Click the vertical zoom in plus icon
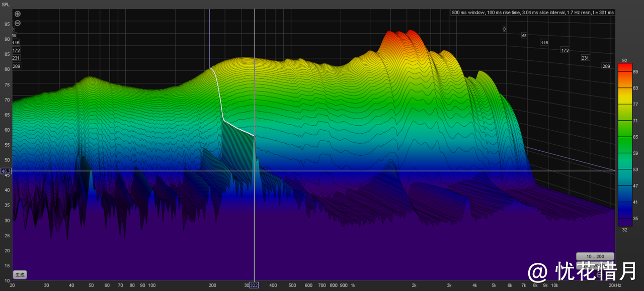644x291 pixels. click(x=18, y=14)
